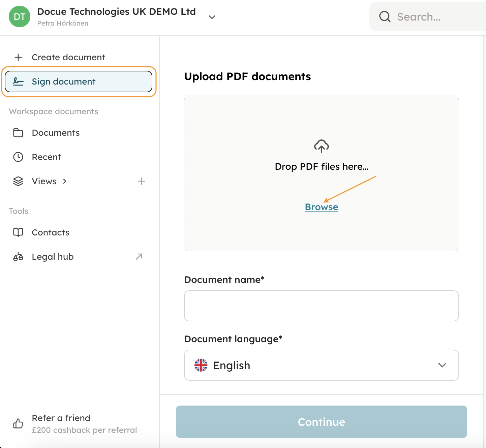Expand the Views chevron
The height and width of the screenshot is (448, 486).
(65, 181)
